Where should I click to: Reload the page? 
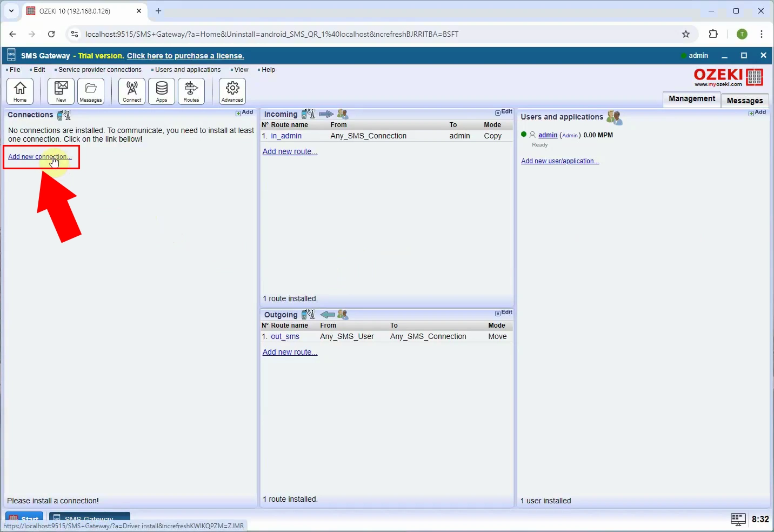[x=51, y=34]
